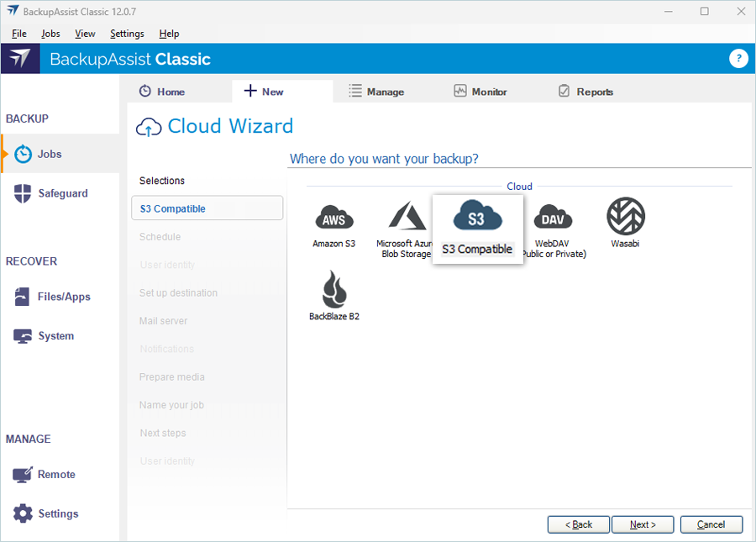The image size is (756, 542).
Task: Choose Microsoft Azure Blob Storage icon
Action: click(407, 216)
